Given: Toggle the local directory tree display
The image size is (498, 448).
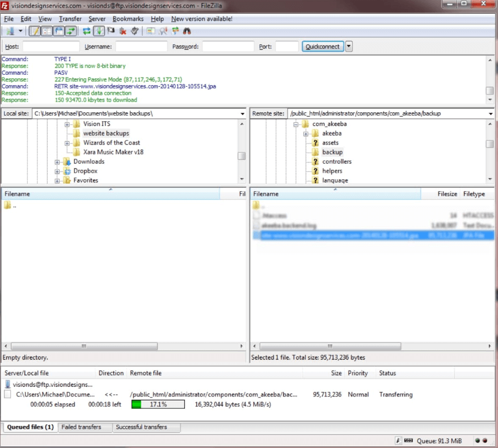Looking at the screenshot, I should tap(47, 31).
